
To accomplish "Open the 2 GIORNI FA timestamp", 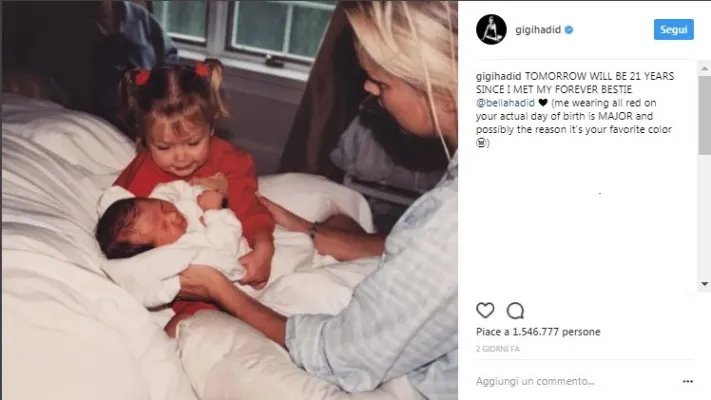I will click(497, 349).
